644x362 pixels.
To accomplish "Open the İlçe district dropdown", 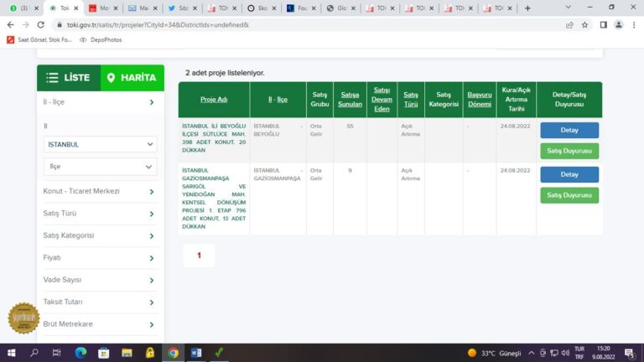I will pyautogui.click(x=100, y=167).
